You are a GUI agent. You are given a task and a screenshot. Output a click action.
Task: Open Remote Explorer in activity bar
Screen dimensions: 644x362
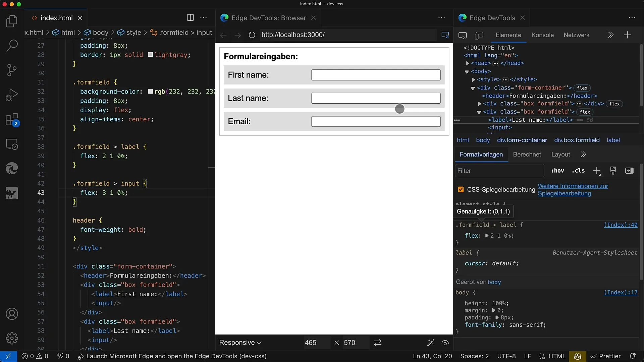(12, 144)
